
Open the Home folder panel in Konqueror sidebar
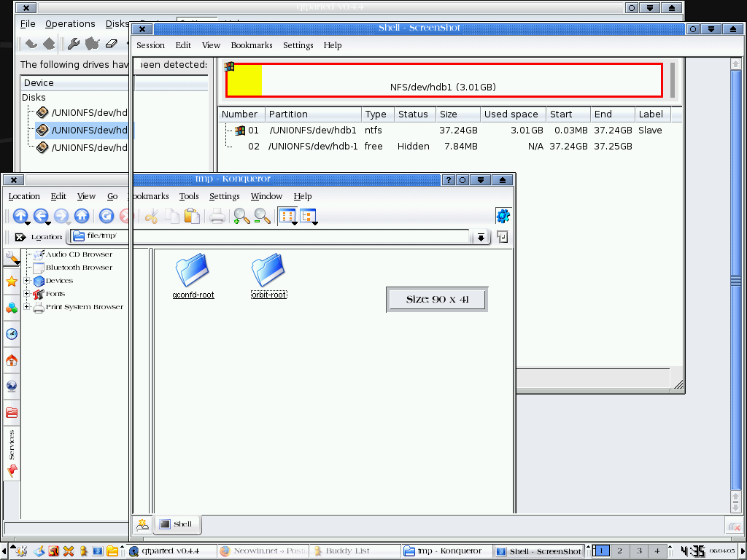click(x=12, y=360)
